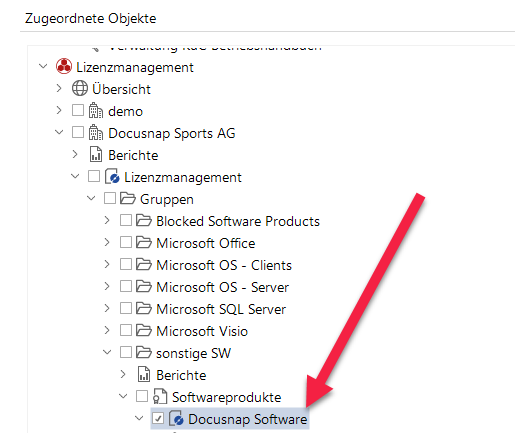Click the Softwareprodukte certificate icon
Image resolution: width=515 pixels, height=433 pixels.
[160, 396]
